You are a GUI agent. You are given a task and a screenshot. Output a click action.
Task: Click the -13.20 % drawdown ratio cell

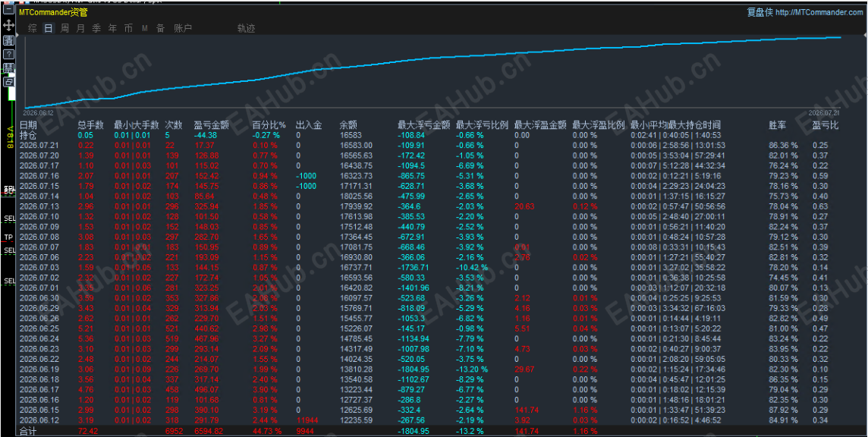(472, 369)
